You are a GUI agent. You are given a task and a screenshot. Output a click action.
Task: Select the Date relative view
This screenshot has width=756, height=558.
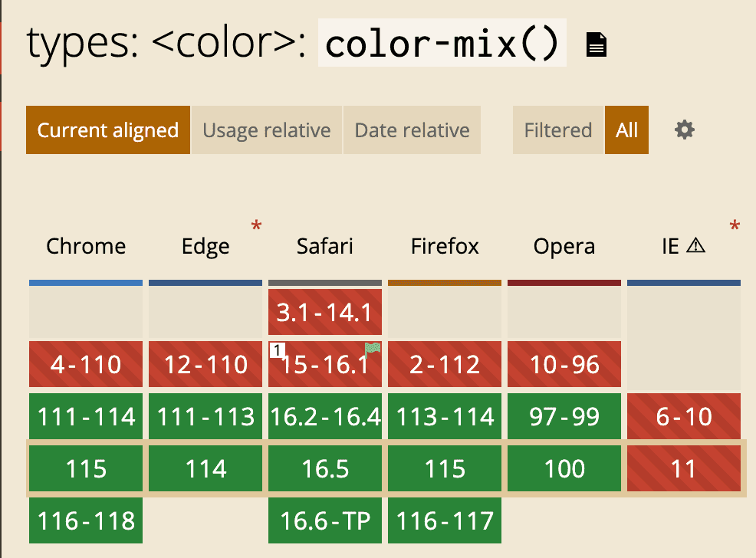(x=412, y=130)
